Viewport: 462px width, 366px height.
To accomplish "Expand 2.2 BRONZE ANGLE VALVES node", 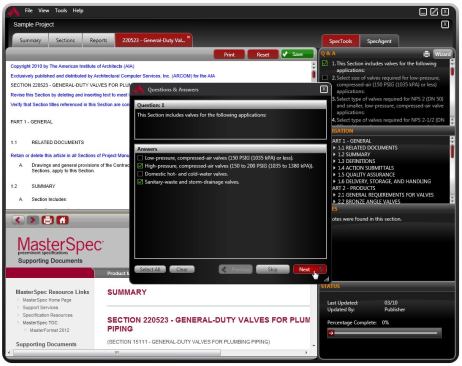I will coord(334,201).
